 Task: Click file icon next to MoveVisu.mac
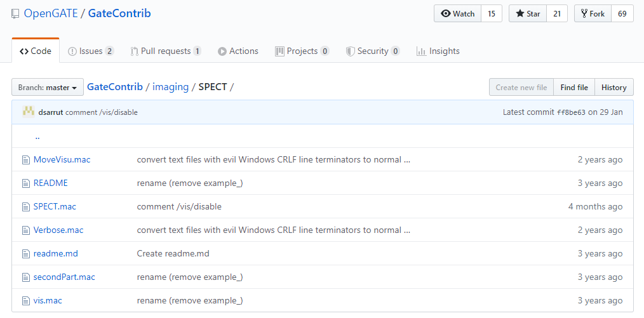point(26,159)
